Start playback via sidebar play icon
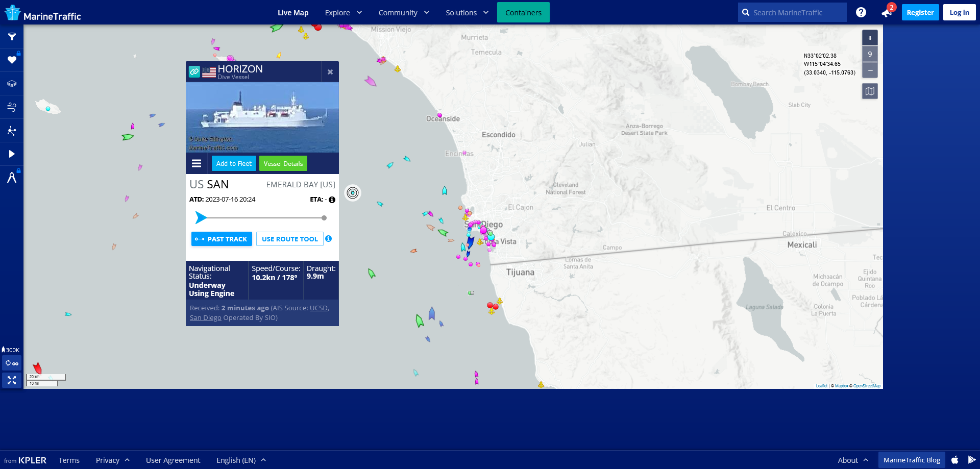Screen dimensions: 980x469 tap(12, 154)
